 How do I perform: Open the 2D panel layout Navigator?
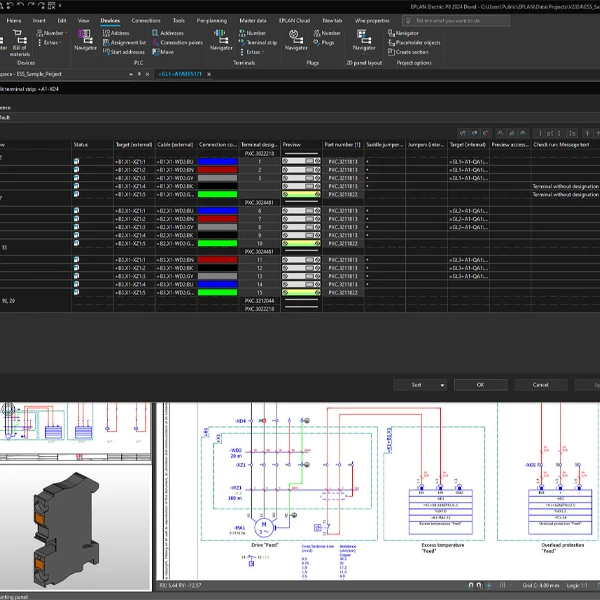click(364, 38)
